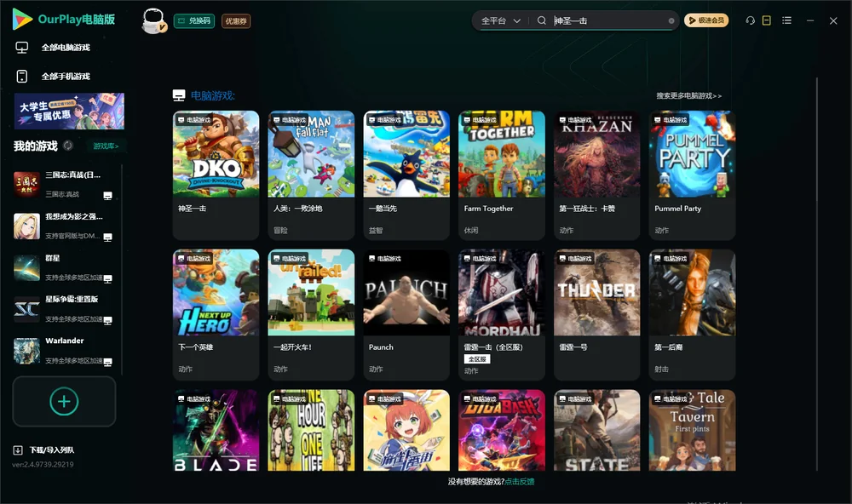Viewport: 852px width, 504px height.
Task: Open the user avatar profile
Action: point(153,20)
